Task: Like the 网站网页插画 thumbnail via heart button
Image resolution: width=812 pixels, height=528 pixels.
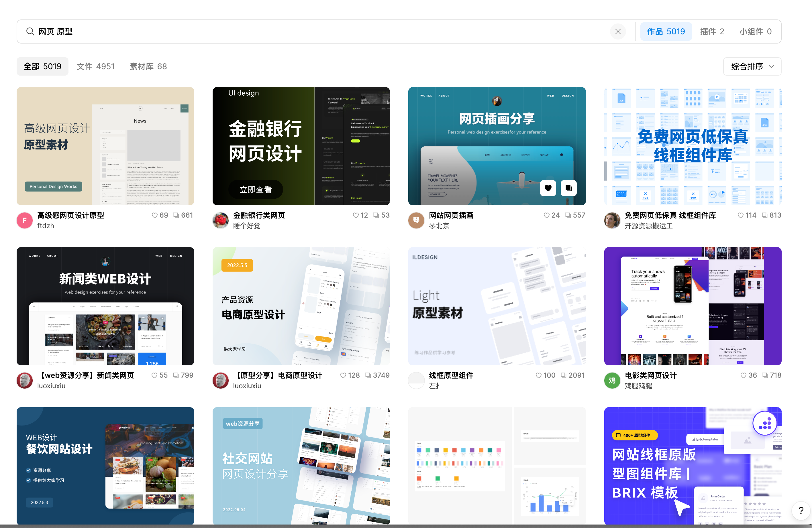Action: [548, 188]
